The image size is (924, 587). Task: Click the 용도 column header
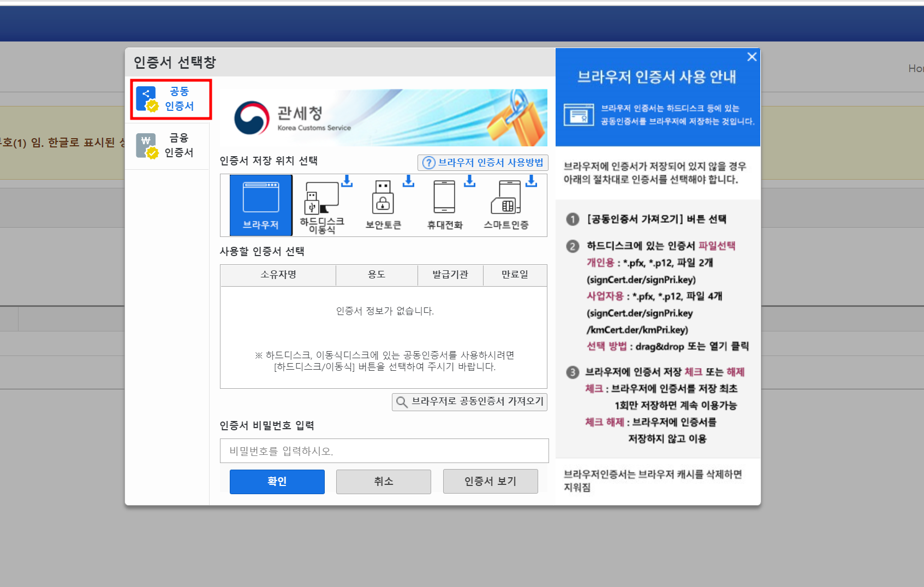[x=377, y=275]
